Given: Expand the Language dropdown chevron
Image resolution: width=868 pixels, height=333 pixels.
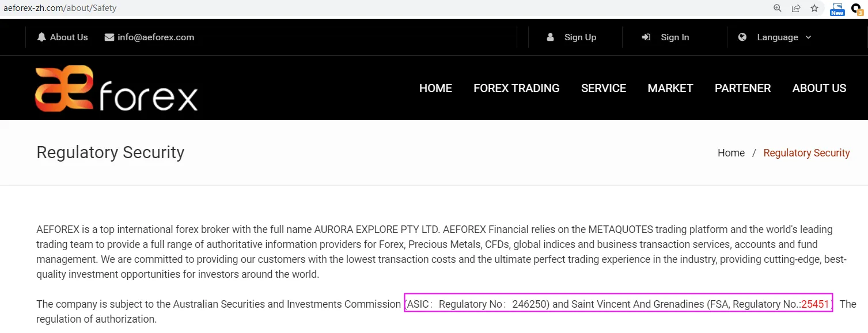Looking at the screenshot, I should [x=808, y=37].
